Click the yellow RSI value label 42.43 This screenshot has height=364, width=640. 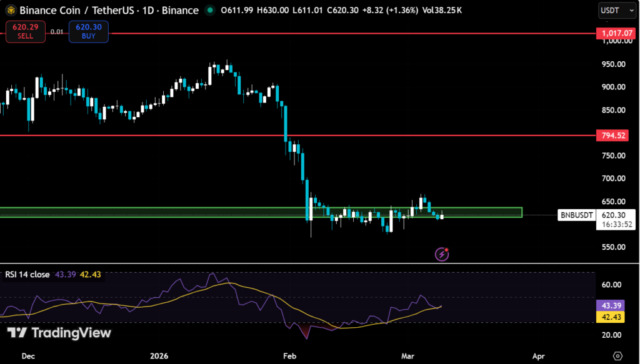click(611, 317)
